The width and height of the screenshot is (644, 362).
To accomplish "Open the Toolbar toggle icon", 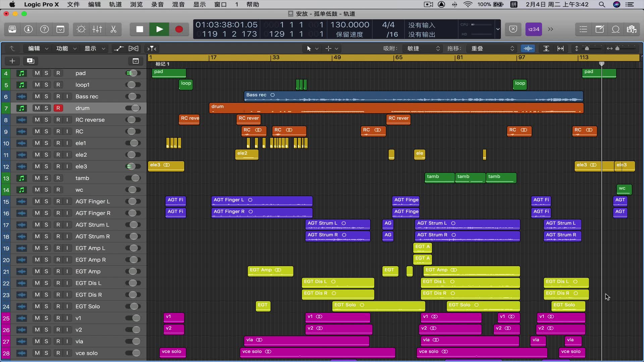I will tap(60, 29).
